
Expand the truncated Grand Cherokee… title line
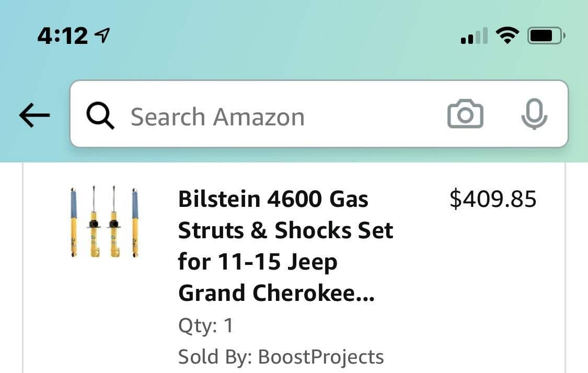pyautogui.click(x=276, y=293)
